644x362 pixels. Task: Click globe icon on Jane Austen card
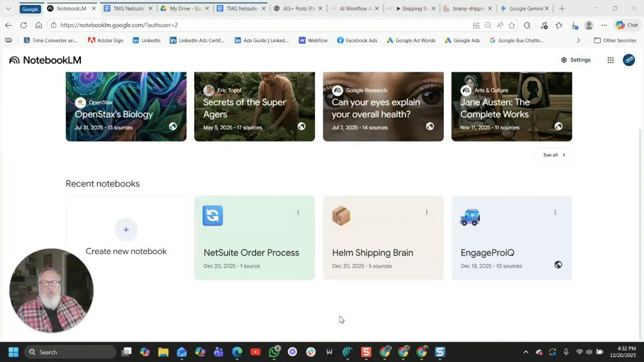(558, 126)
